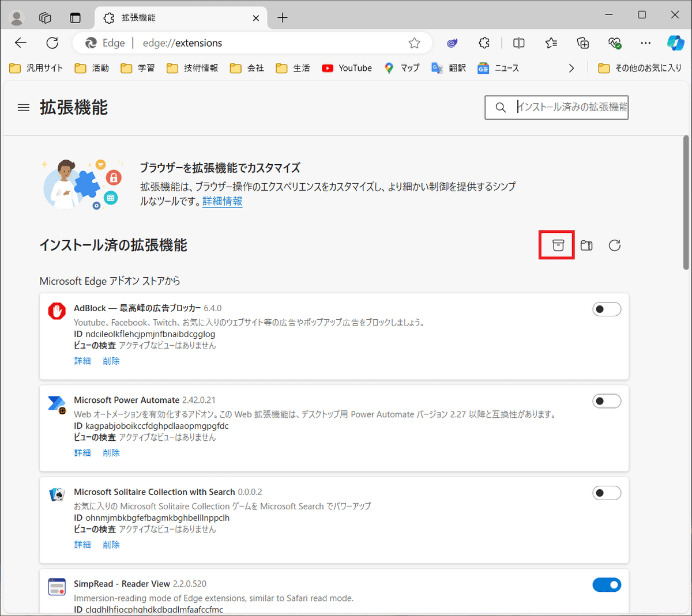Open 活動 favorites folder
The height and width of the screenshot is (616, 692).
(92, 68)
